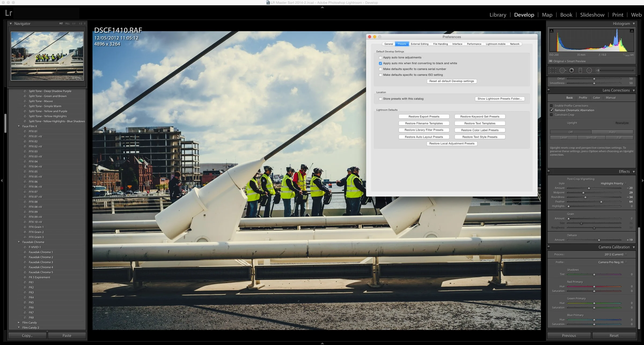Image resolution: width=644 pixels, height=345 pixels.
Task: Collapse the Faux Film X preset group
Action: 19,126
